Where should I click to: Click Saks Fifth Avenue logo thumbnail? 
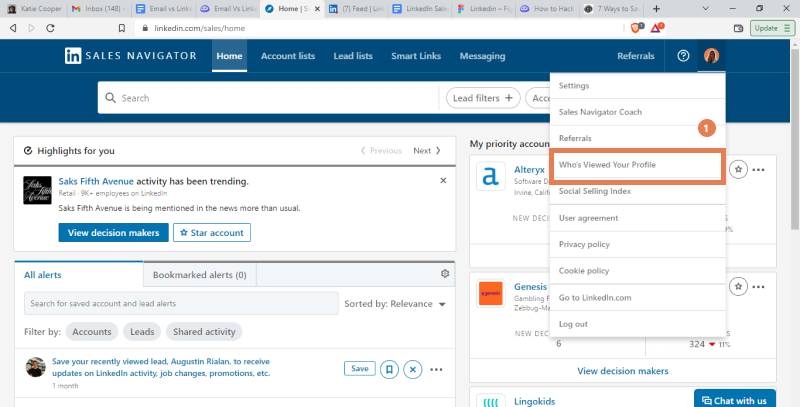tap(37, 190)
